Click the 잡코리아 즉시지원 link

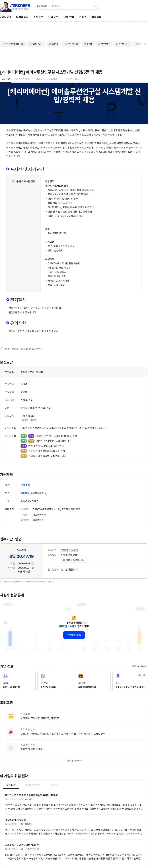point(69,550)
